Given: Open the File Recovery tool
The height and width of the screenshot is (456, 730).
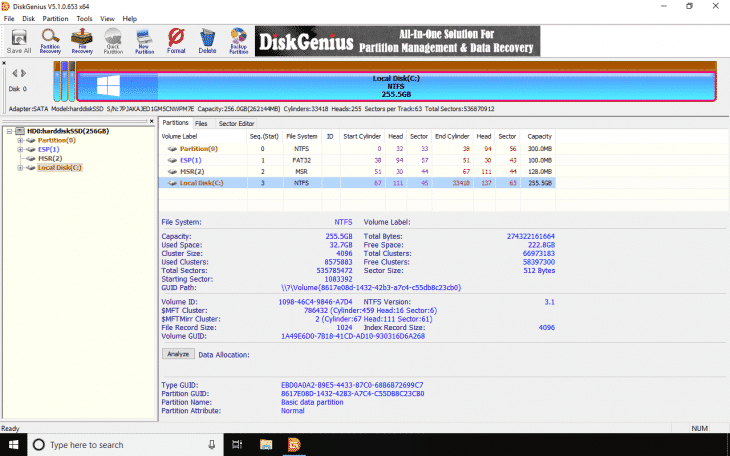Looking at the screenshot, I should click(82, 41).
